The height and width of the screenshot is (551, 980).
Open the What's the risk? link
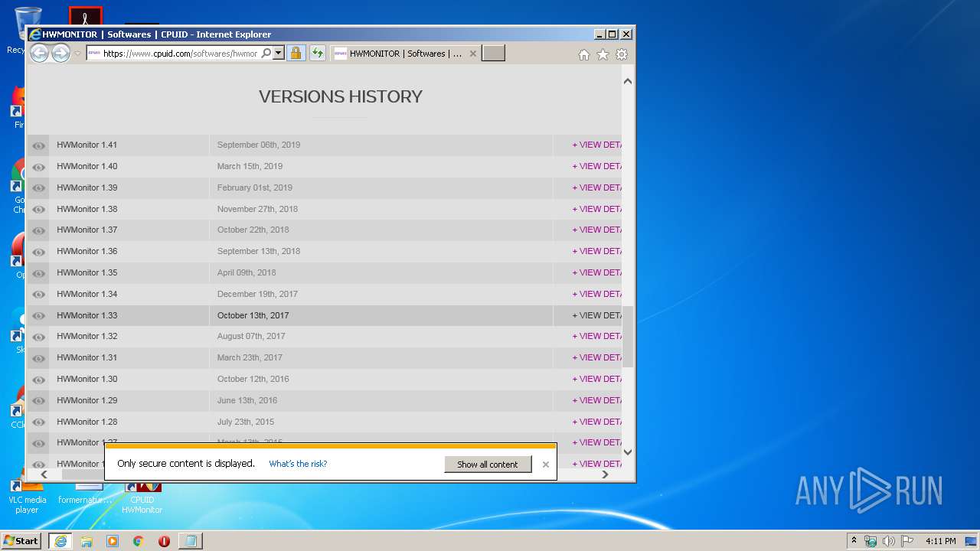coord(298,464)
